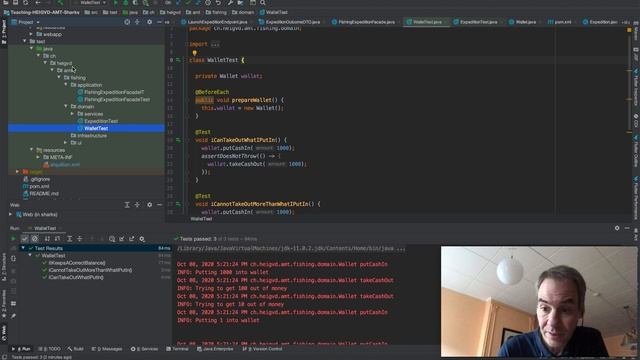The height and width of the screenshot is (360, 640).
Task: Click the Back navigation arrow in the top toolbar
Action: 38,3
